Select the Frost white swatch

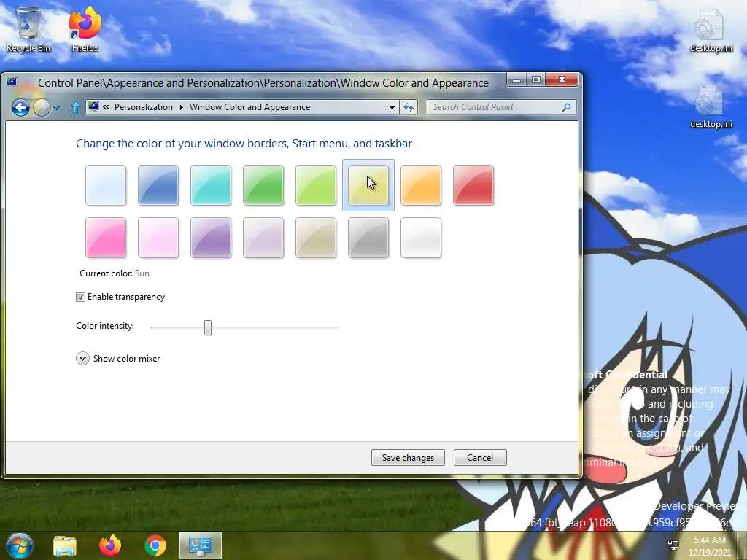point(421,238)
